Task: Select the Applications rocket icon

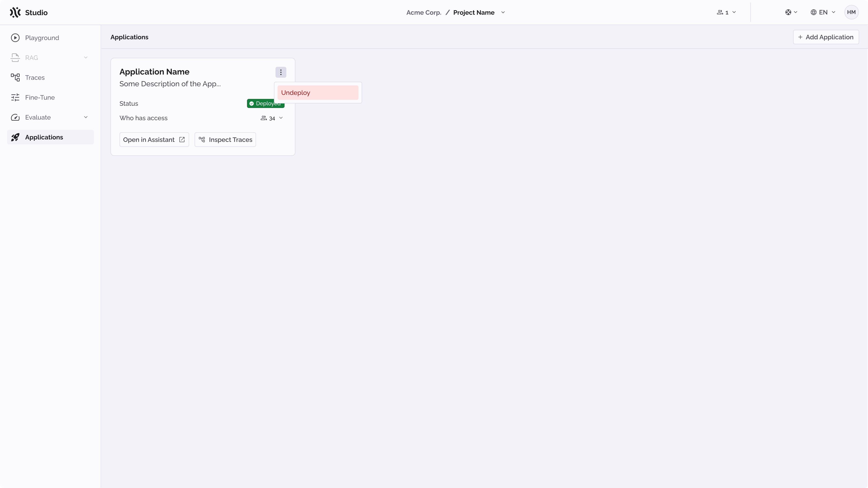Action: coord(16,137)
